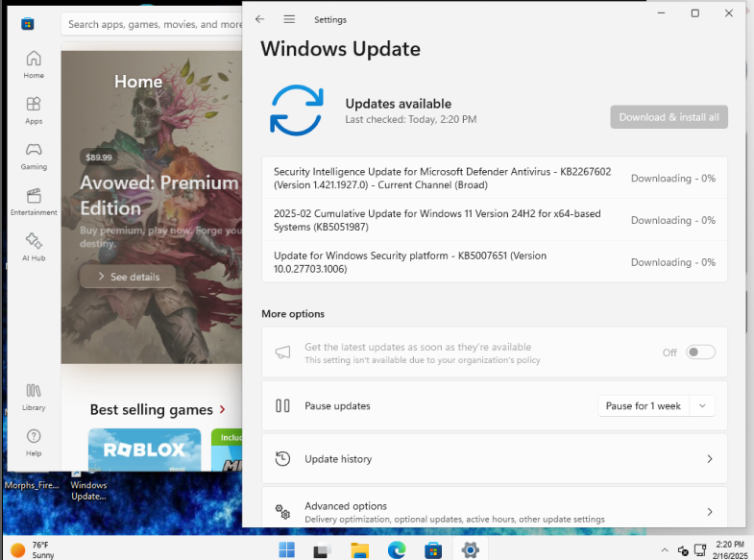Click the Avowed Premium Edition banner image
Viewport: 754px width, 560px height.
coord(152,207)
